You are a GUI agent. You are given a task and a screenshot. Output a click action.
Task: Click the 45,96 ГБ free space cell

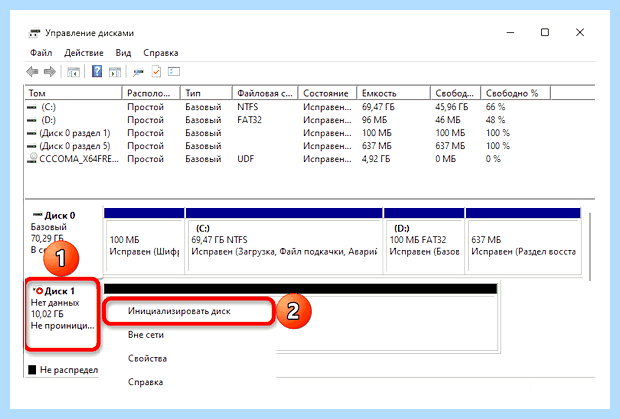pos(452,107)
